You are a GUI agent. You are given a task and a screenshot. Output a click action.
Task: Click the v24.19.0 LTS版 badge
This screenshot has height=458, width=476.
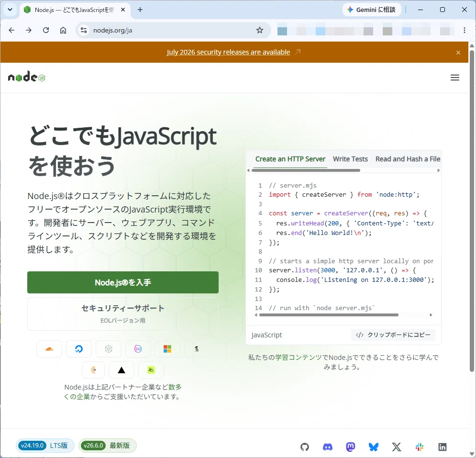pyautogui.click(x=45, y=446)
